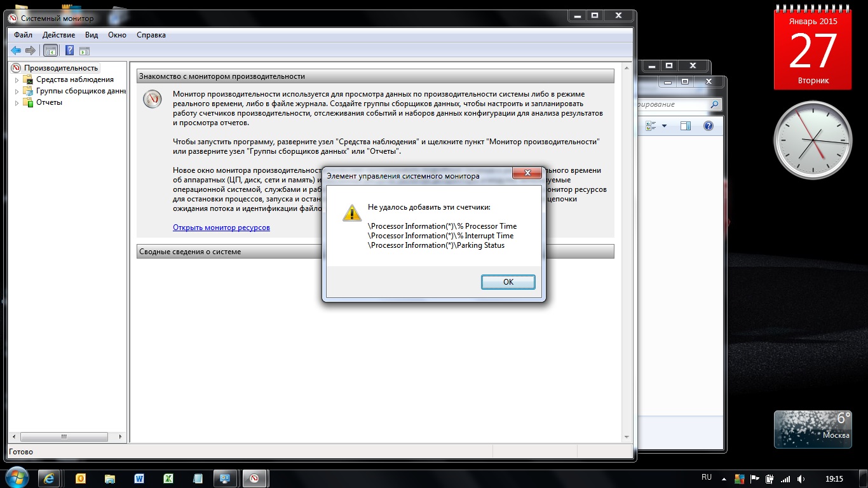Select Производительность in the tree
Screen dimensions: 868x488
tap(61, 68)
